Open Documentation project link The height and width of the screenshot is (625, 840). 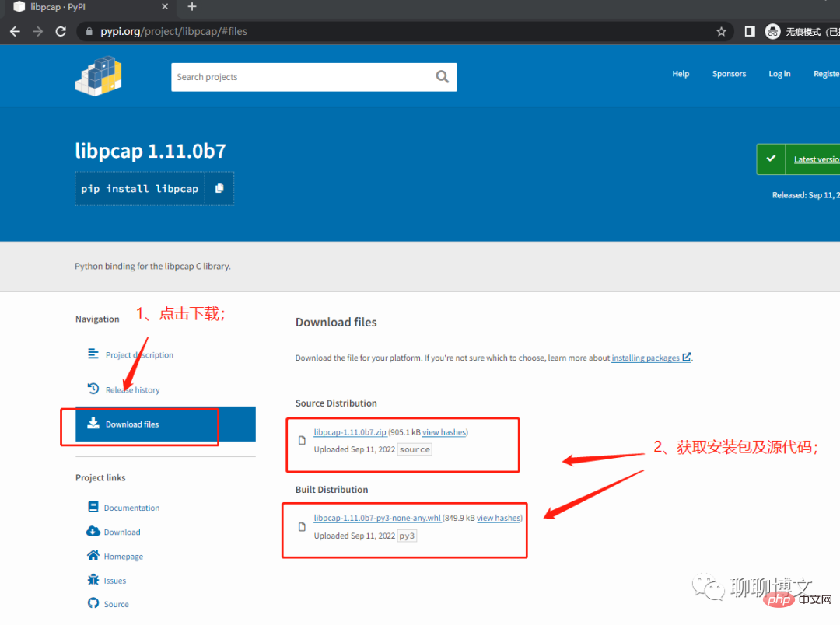point(131,508)
